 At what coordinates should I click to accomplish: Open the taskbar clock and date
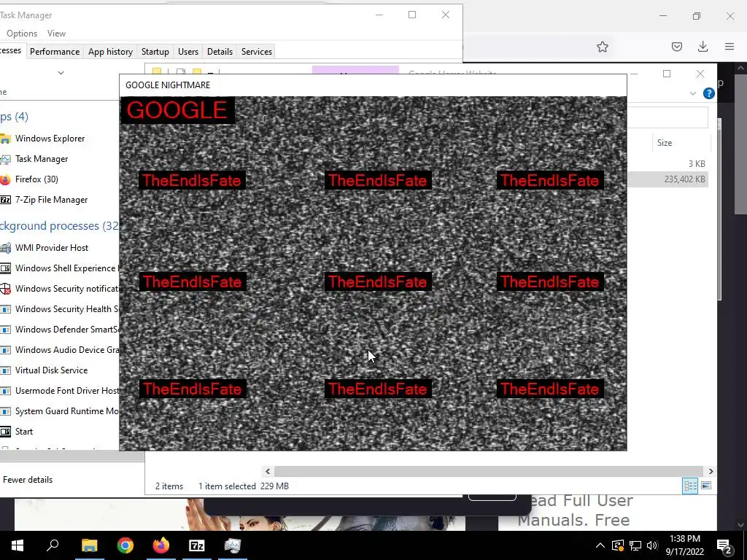[x=684, y=545]
